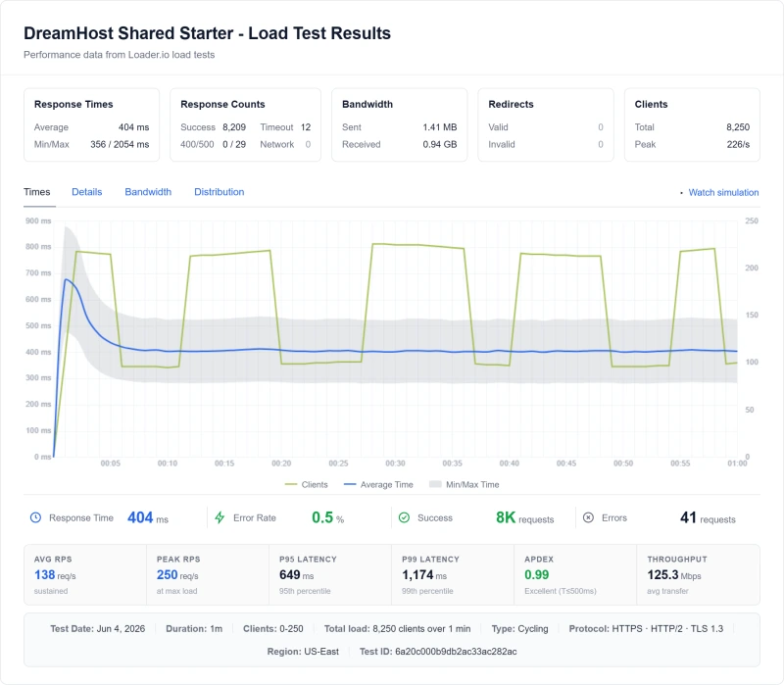This screenshot has width=784, height=685.
Task: Click the green Clients legend line marker
Action: pos(290,484)
